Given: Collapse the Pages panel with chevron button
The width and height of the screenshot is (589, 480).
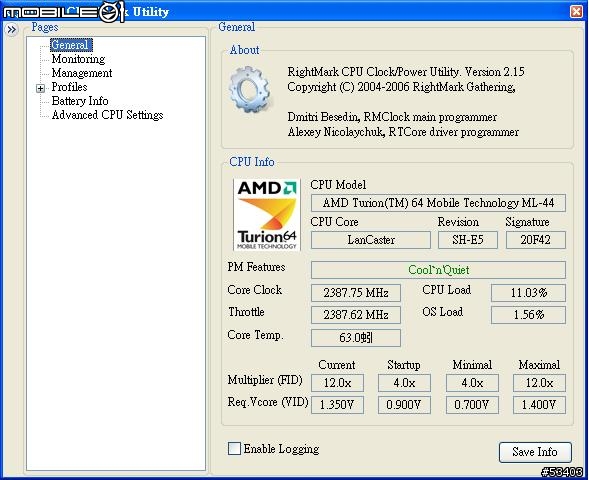Looking at the screenshot, I should [x=12, y=29].
